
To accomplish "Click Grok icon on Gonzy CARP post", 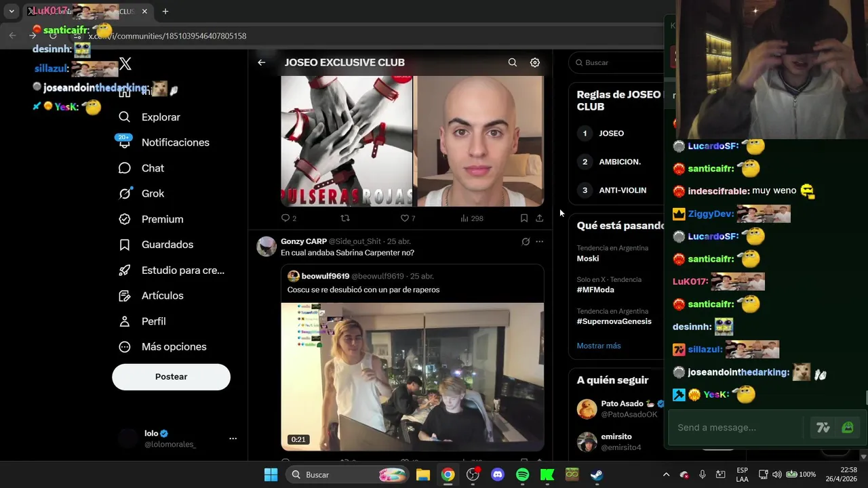I will coord(526,241).
